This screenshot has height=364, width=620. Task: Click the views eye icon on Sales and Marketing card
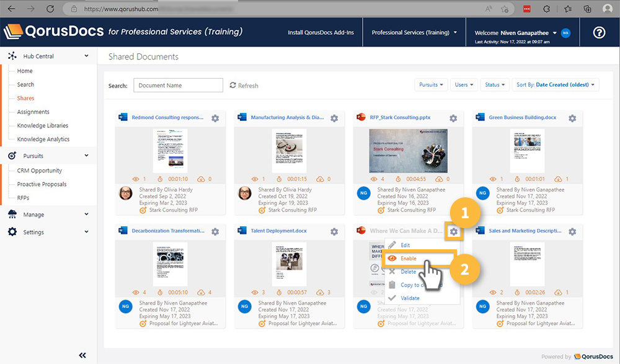pyautogui.click(x=493, y=293)
